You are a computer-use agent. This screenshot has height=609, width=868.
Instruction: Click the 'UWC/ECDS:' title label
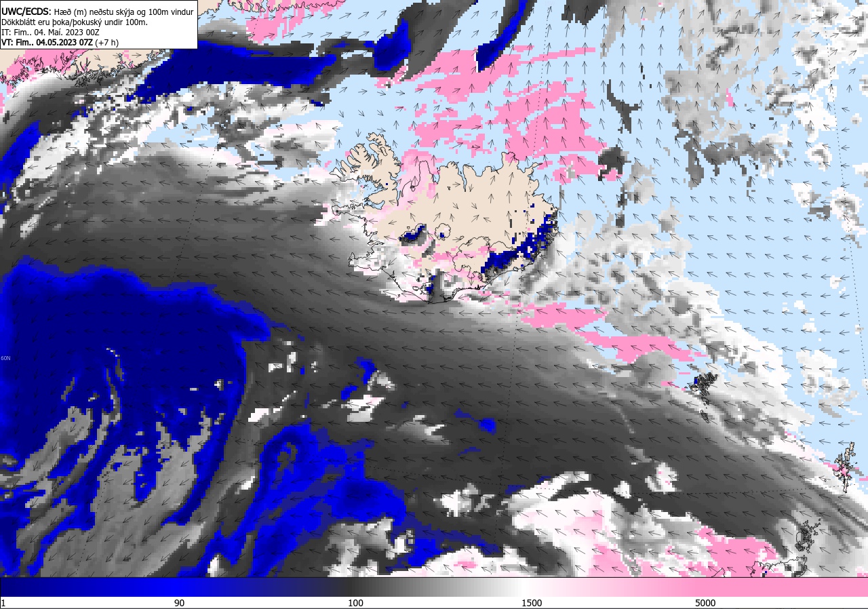(x=25, y=11)
